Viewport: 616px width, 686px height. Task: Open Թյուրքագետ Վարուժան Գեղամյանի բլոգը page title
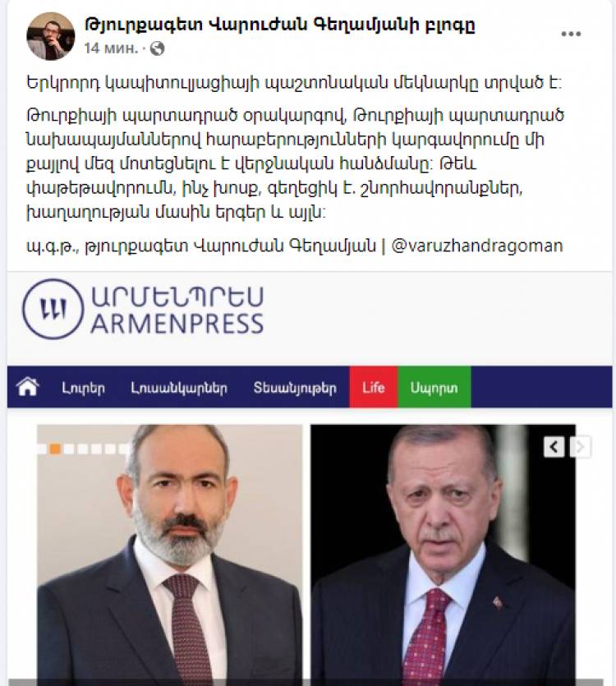[x=279, y=25]
